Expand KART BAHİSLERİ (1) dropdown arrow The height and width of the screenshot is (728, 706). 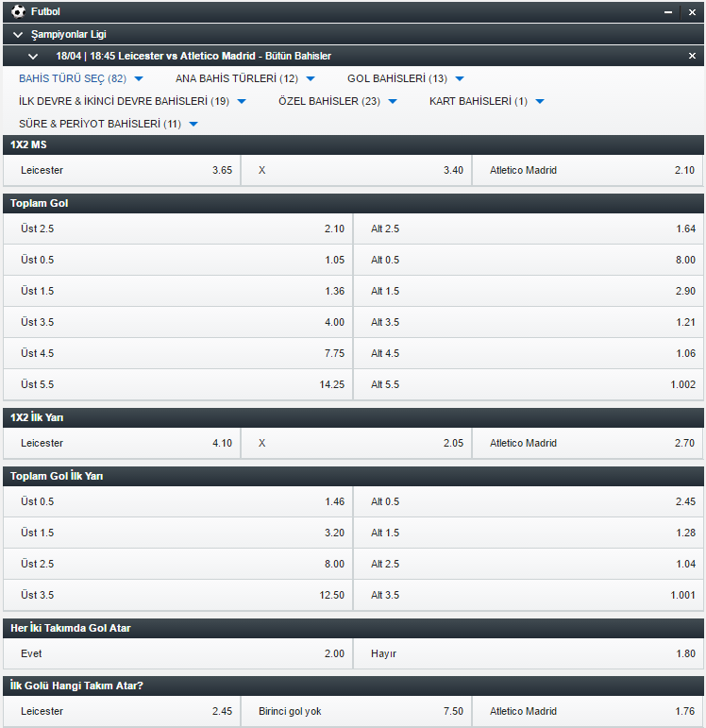click(x=539, y=102)
